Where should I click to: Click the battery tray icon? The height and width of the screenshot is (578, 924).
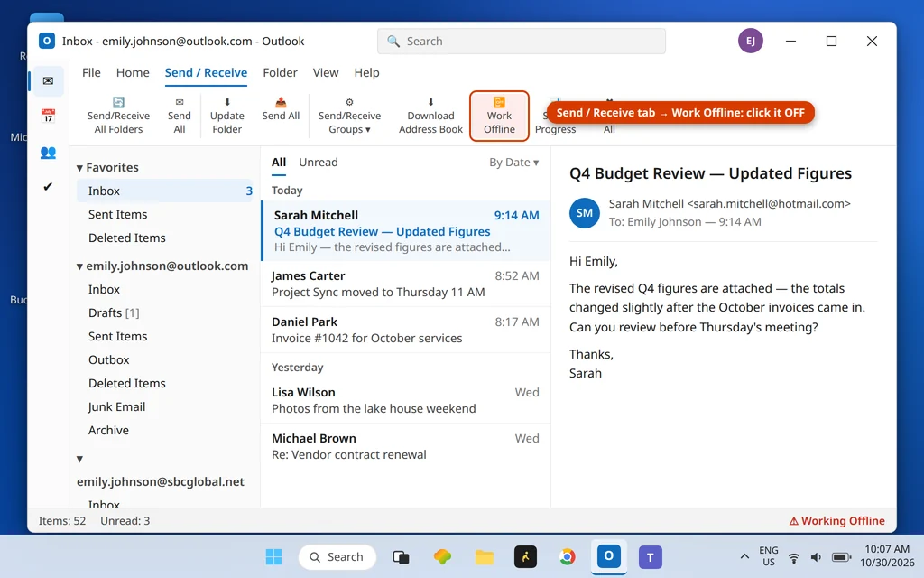(842, 557)
